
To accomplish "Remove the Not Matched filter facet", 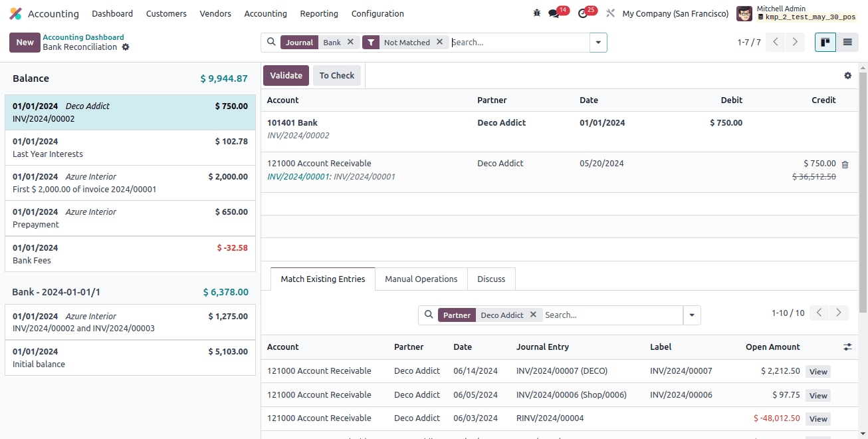I will point(439,42).
